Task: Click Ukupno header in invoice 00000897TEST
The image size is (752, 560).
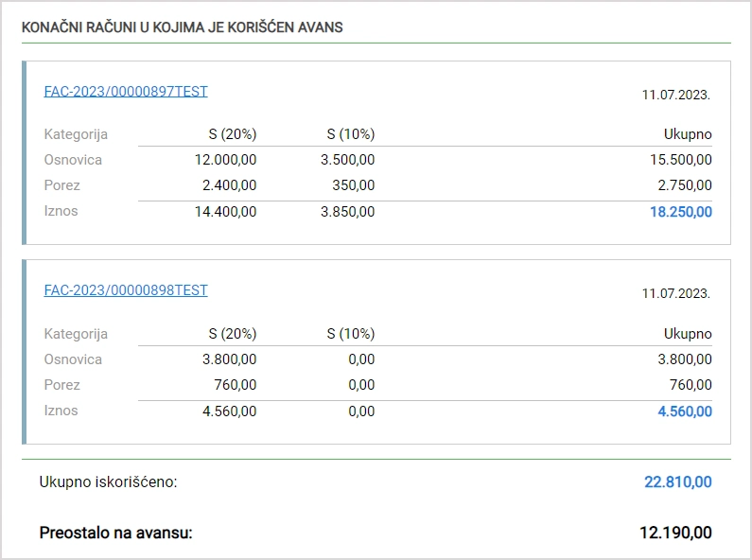Action: coord(688,134)
